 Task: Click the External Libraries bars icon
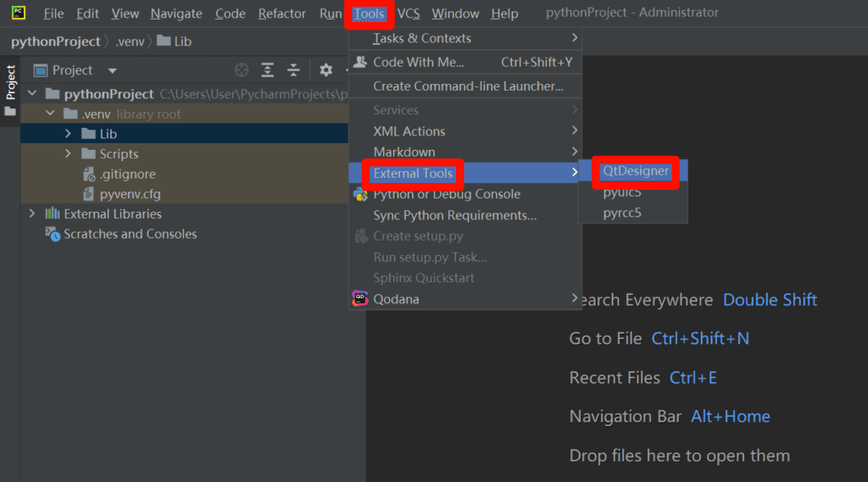click(x=53, y=213)
